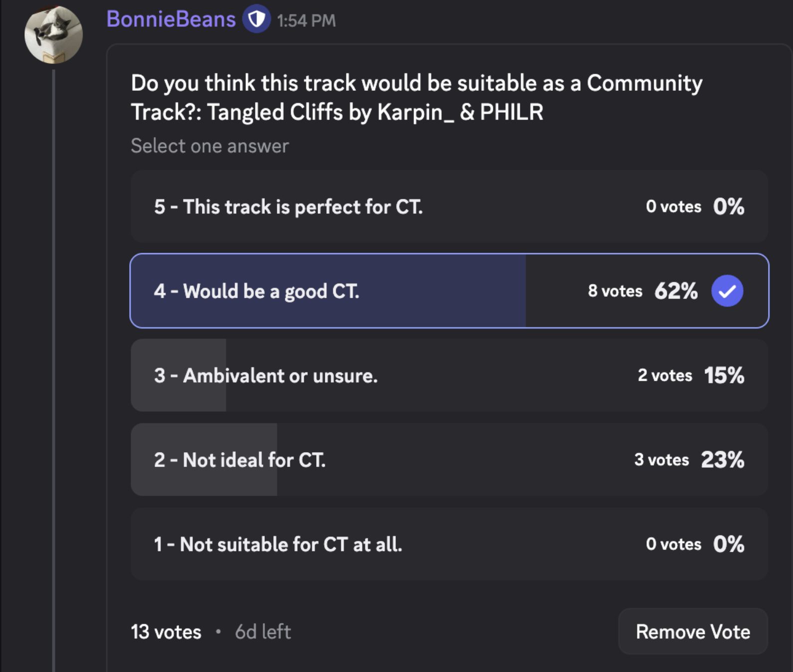Image resolution: width=793 pixels, height=672 pixels.
Task: Open BonnieBeans' cat avatar
Action: pyautogui.click(x=53, y=35)
